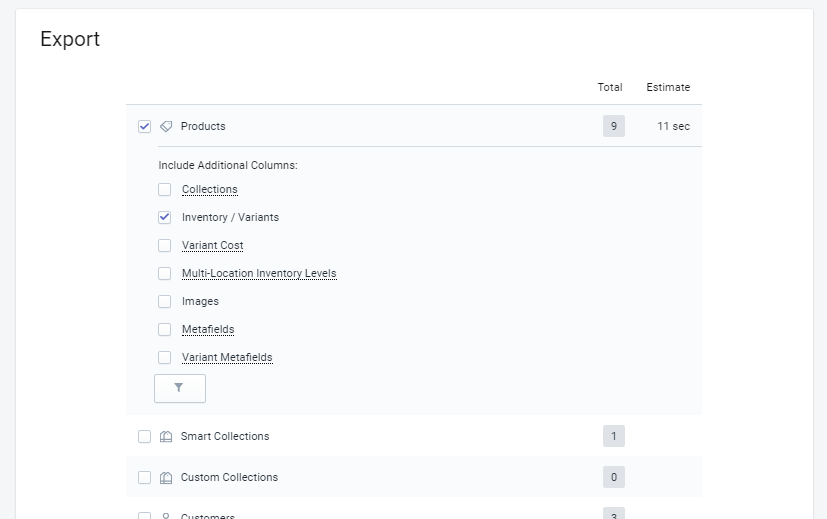
Task: Click the Variant Metafields label
Action: click(x=227, y=358)
